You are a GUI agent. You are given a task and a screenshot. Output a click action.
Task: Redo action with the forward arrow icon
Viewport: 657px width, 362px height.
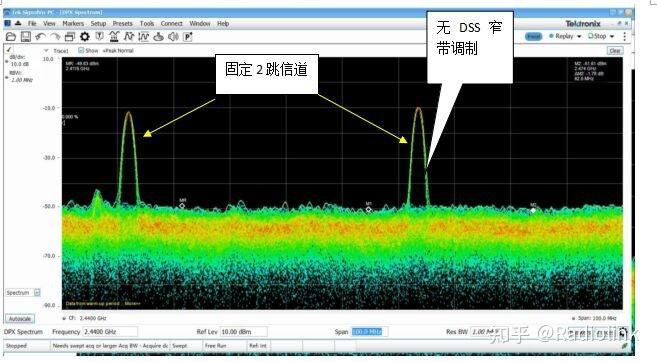55,37
